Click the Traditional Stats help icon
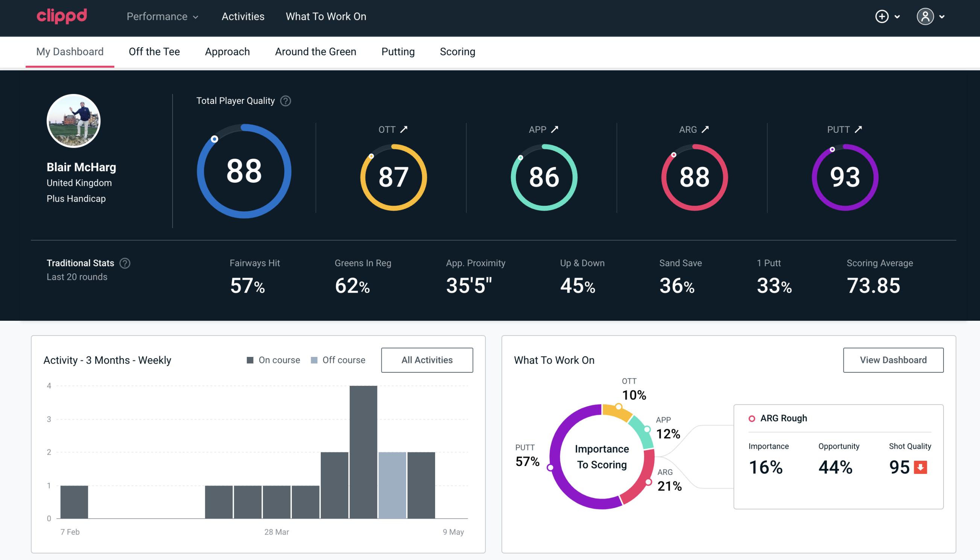Screen dimensions: 980x560 point(125,263)
